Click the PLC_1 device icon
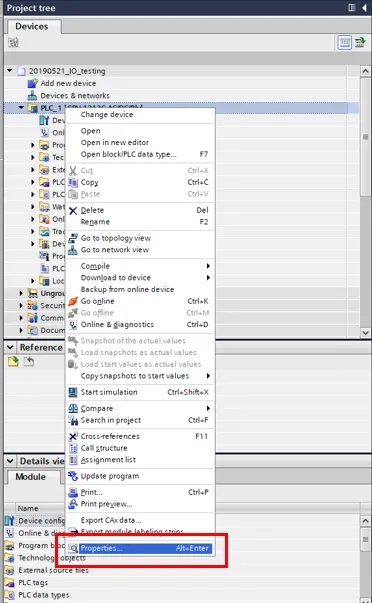Viewport: 372px width, 603px height. [33, 108]
